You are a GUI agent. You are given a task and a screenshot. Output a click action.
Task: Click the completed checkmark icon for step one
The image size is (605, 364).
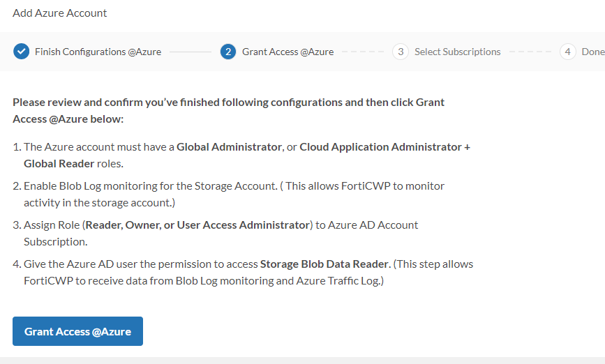pos(22,52)
